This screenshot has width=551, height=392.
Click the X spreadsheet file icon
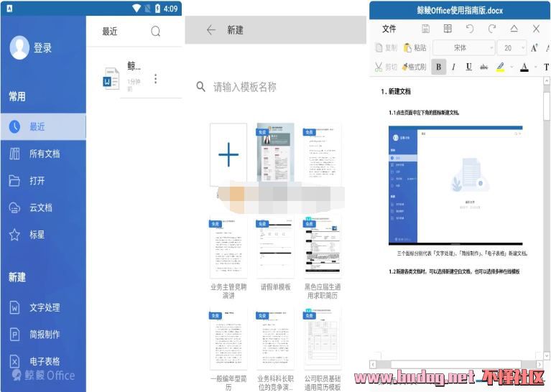point(14,361)
